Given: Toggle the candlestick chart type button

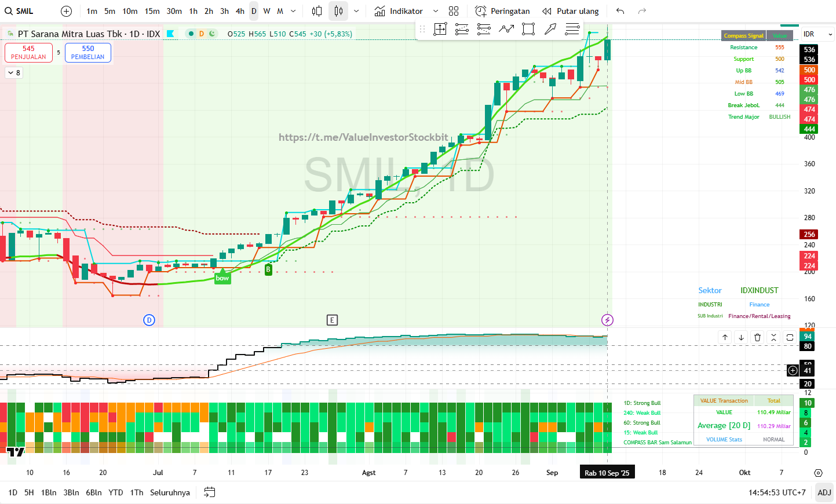Looking at the screenshot, I should click(x=339, y=11).
